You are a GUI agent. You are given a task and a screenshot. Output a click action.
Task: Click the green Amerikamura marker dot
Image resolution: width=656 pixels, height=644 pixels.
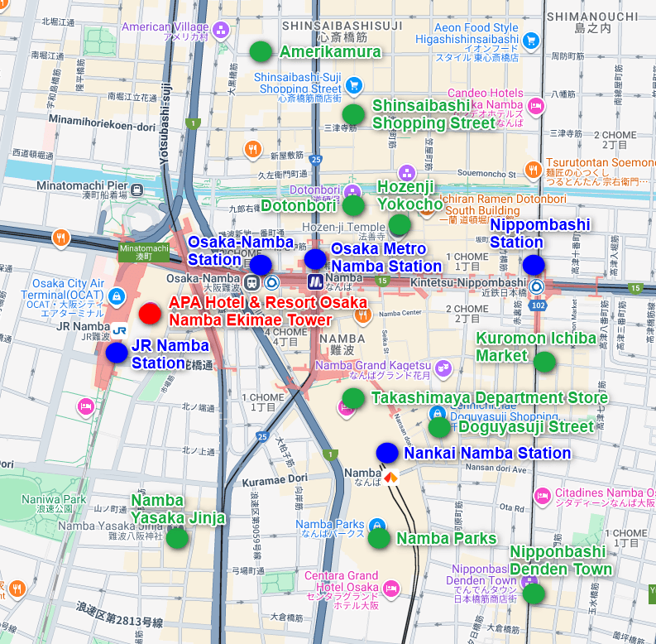pos(261,51)
